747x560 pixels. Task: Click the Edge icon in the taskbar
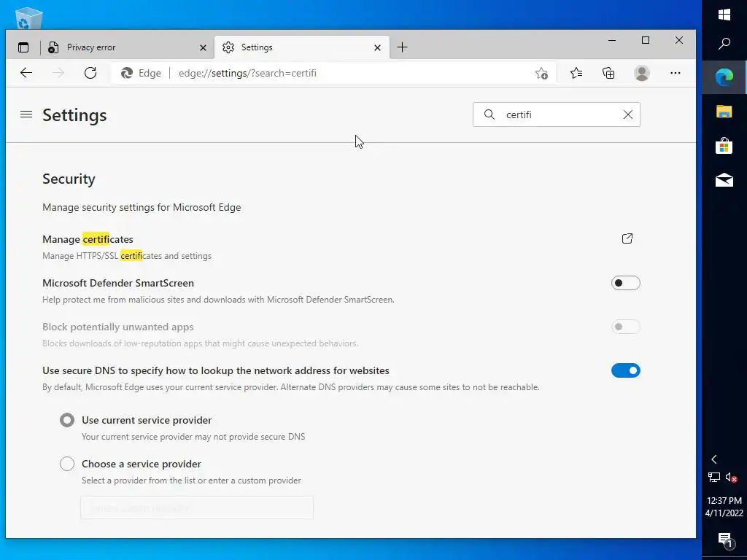pyautogui.click(x=724, y=77)
